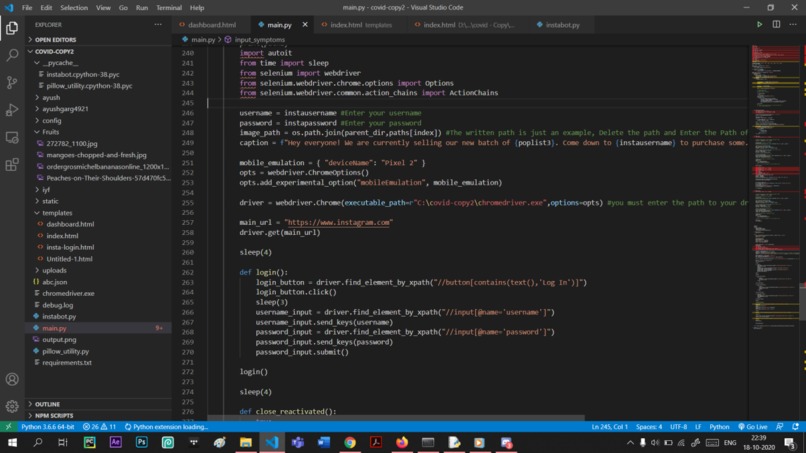Click Ln 245, Col 1 in status bar
Screen dimensions: 806x453
point(610,427)
